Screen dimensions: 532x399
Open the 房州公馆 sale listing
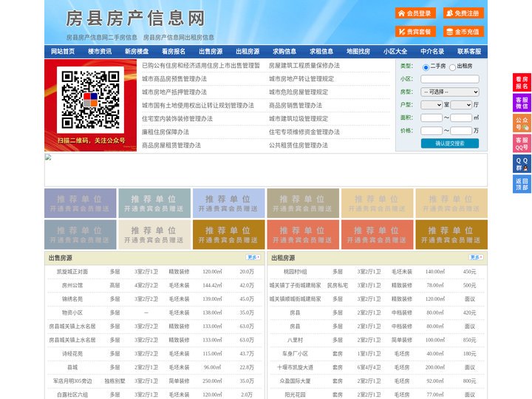[x=72, y=285]
